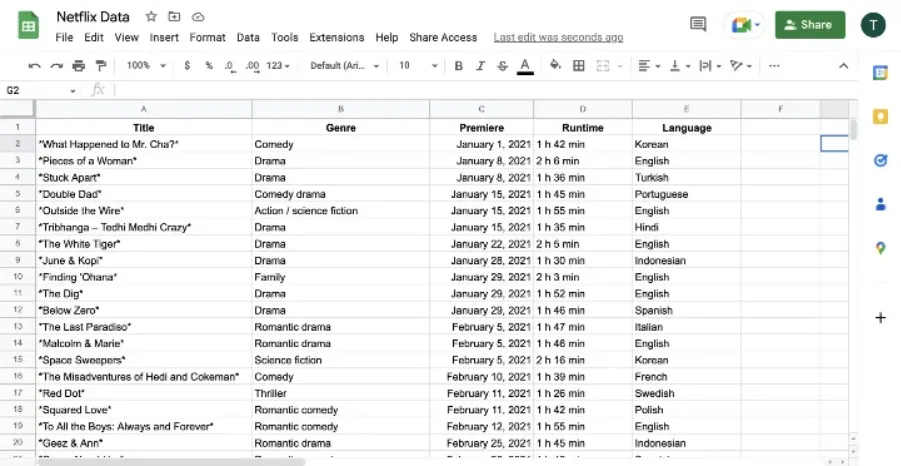The height and width of the screenshot is (466, 901).
Task: Open font family dropdown
Action: 345,66
